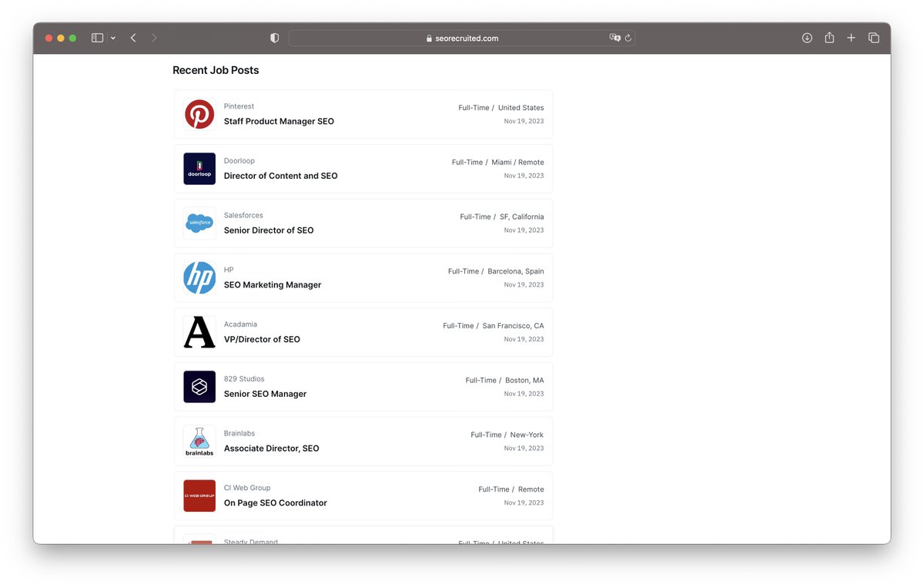The width and height of the screenshot is (924, 588).
Task: Click the Acadamia A logo
Action: 199,332
